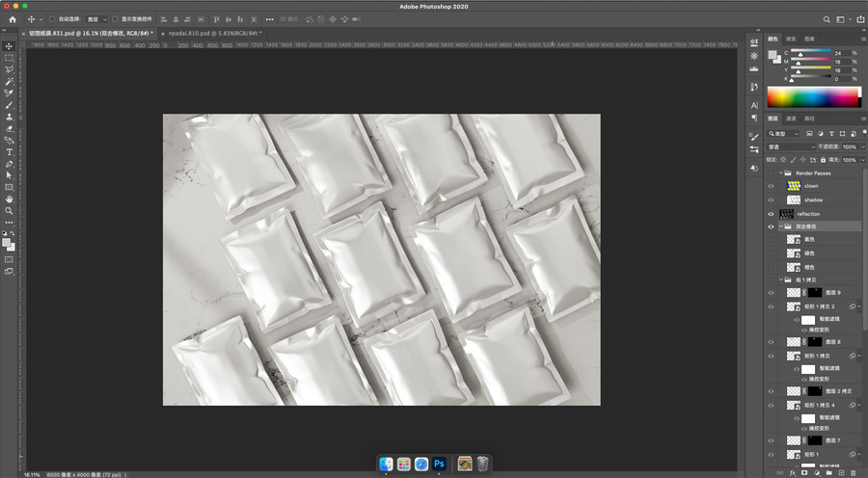Hide the reflection layer
This screenshot has height=478, width=868.
pos(771,214)
